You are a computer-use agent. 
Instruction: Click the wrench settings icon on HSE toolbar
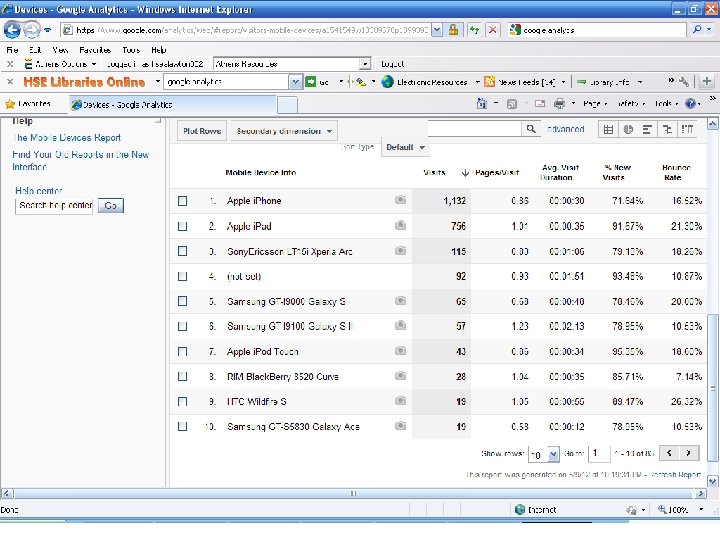(x=684, y=82)
